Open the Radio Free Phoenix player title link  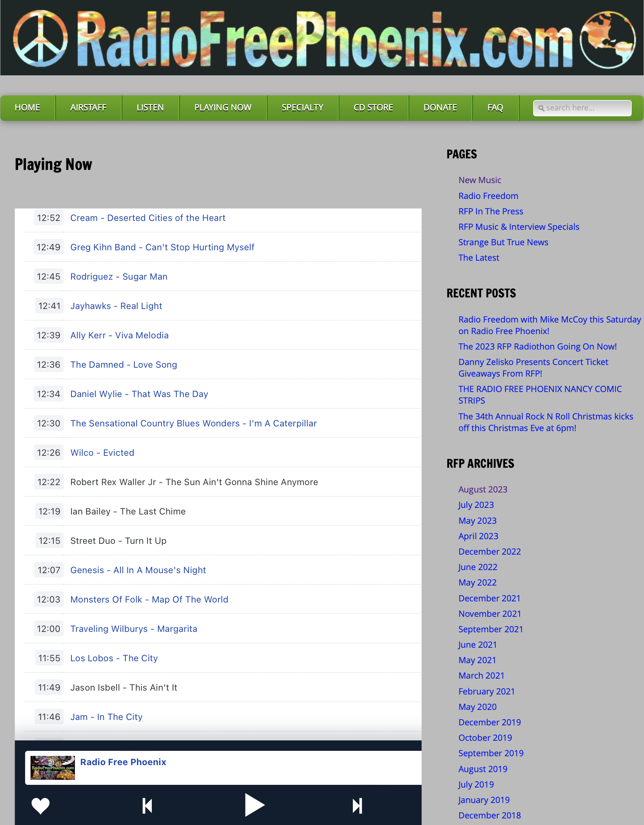click(x=123, y=762)
